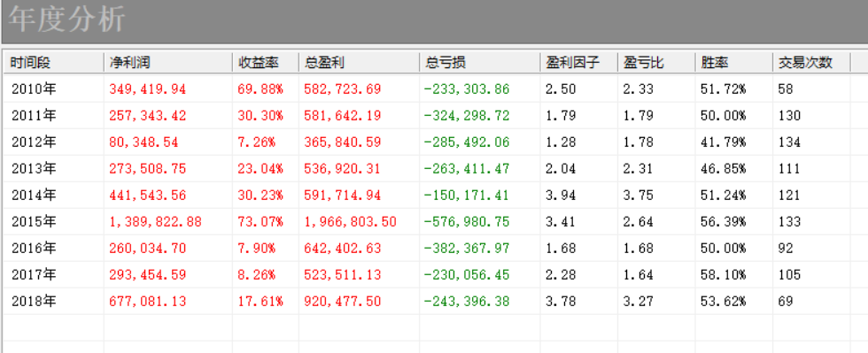Click the 交易次数 column header
868x353 pixels.
[x=811, y=63]
